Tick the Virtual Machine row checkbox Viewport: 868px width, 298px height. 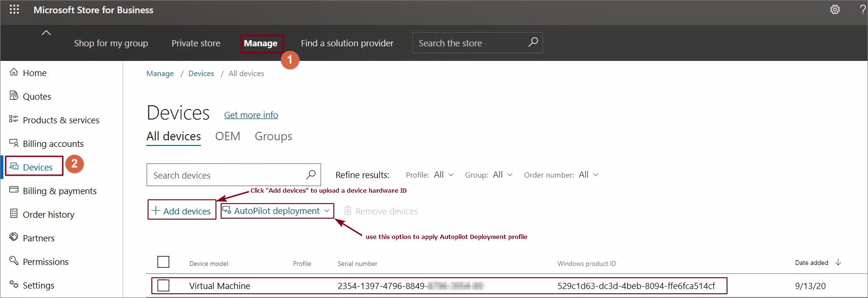(163, 285)
